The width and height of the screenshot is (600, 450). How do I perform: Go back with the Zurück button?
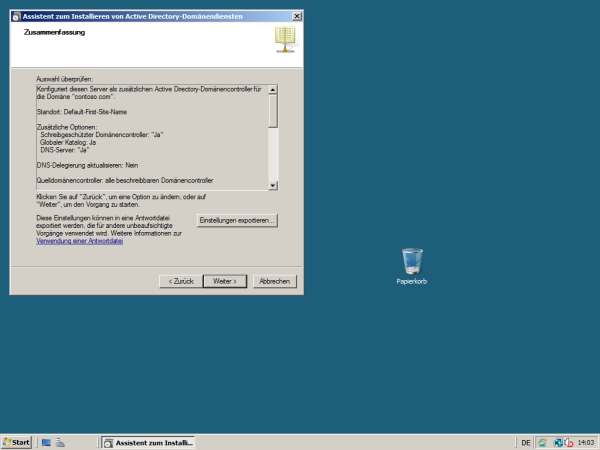[x=181, y=281]
